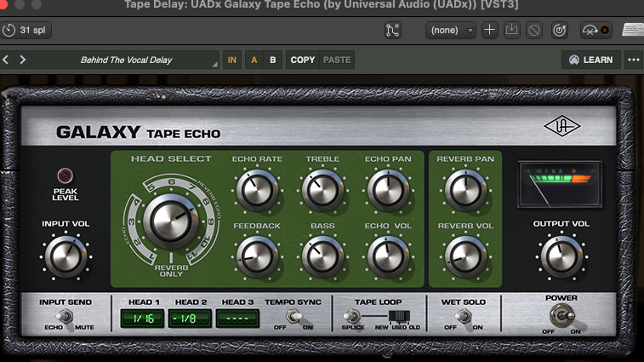Move the Tape Loop New/Used/Old slider
Screen dimensions: 644x362
tap(399, 316)
